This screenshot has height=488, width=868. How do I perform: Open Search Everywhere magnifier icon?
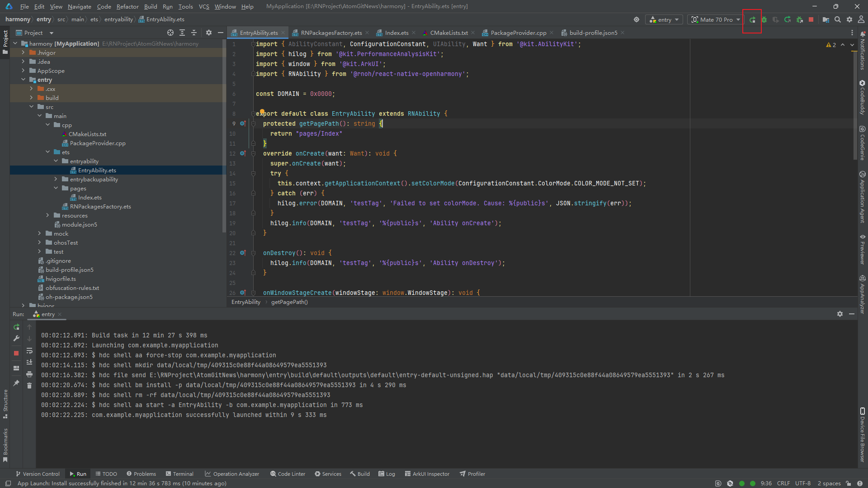tap(838, 19)
